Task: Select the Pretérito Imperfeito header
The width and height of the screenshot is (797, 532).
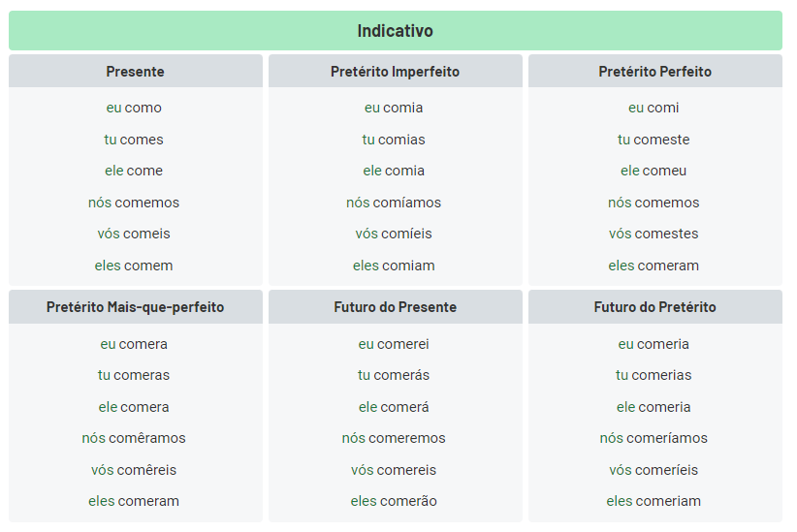Action: (395, 72)
